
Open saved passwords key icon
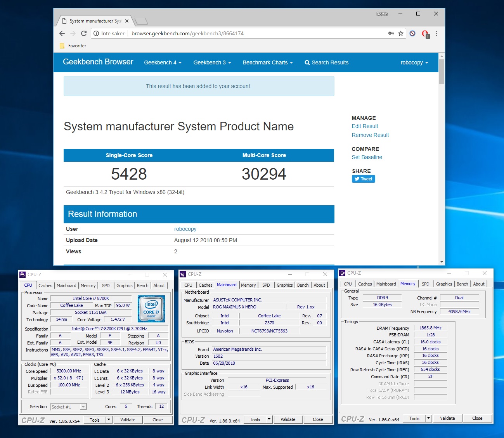pyautogui.click(x=391, y=33)
